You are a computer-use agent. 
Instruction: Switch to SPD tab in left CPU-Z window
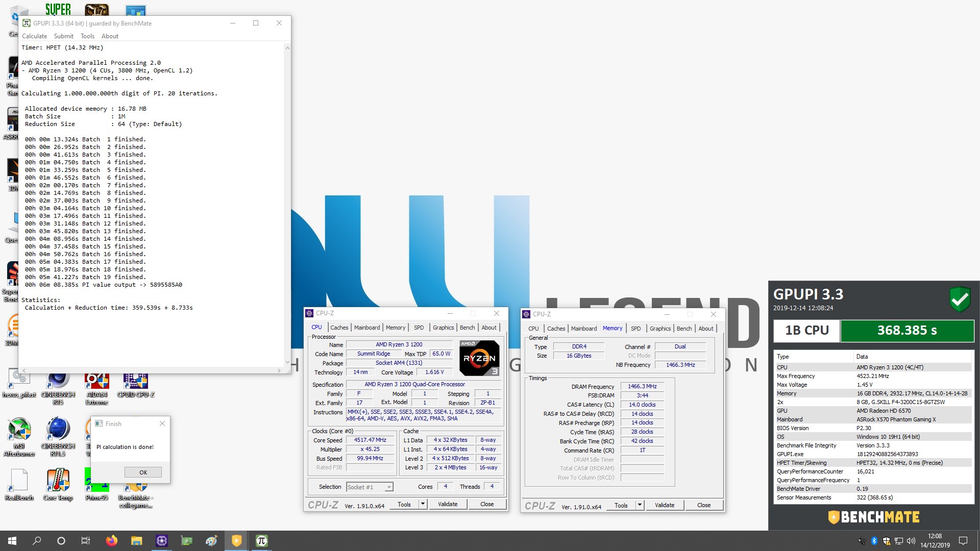419,328
